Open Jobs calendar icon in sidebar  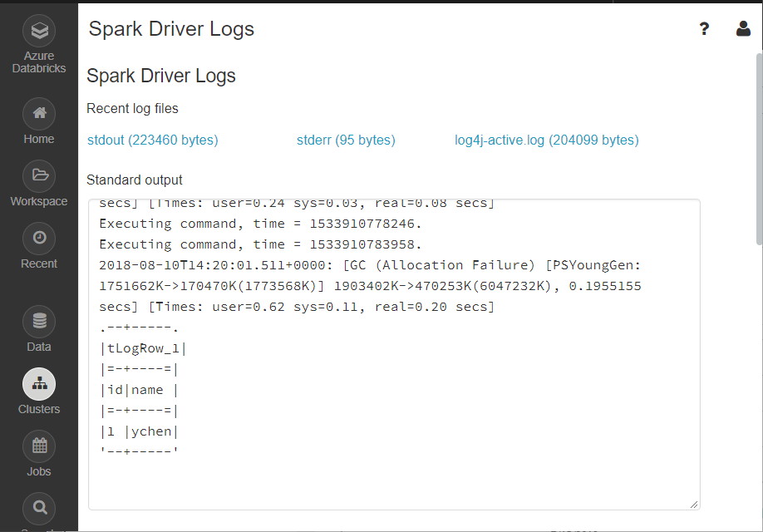point(39,446)
